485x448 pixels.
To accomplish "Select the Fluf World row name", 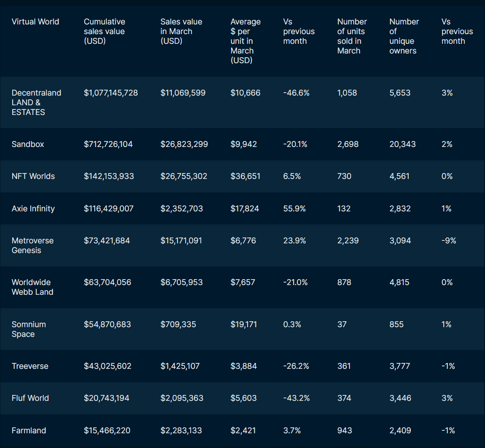I will 30,398.
